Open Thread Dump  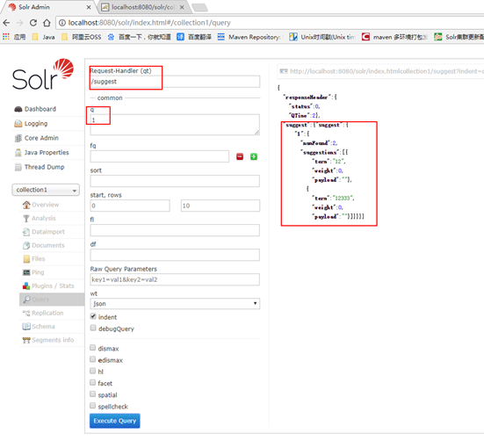coord(40,167)
